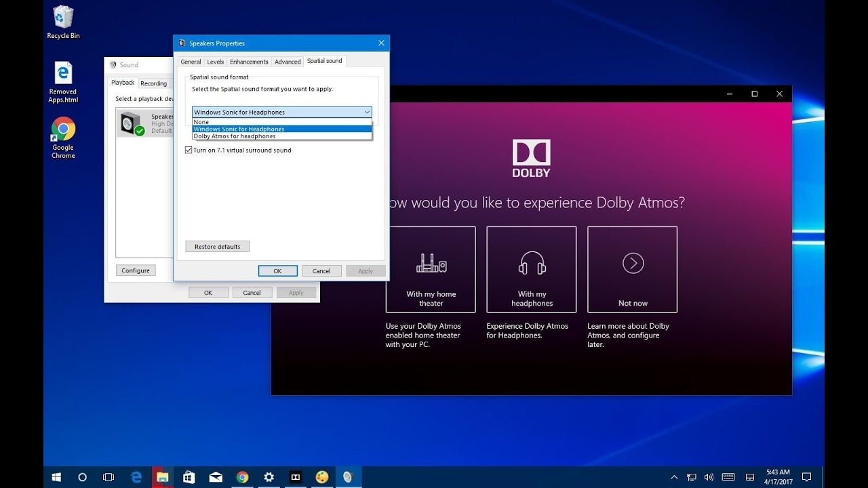The image size is (868, 488).
Task: Choose Windows Sonic for Headphones option
Action: pos(282,129)
